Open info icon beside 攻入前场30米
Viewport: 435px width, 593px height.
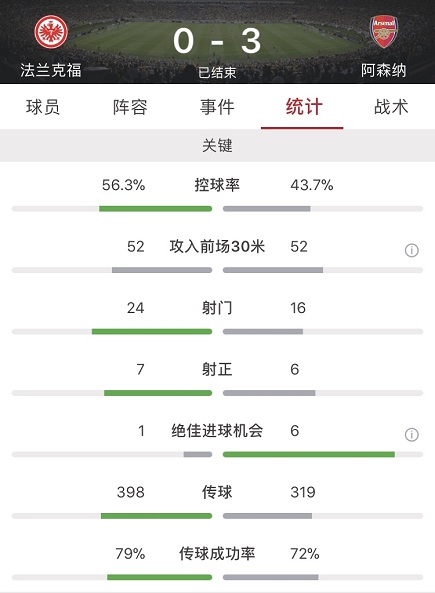[x=412, y=250]
